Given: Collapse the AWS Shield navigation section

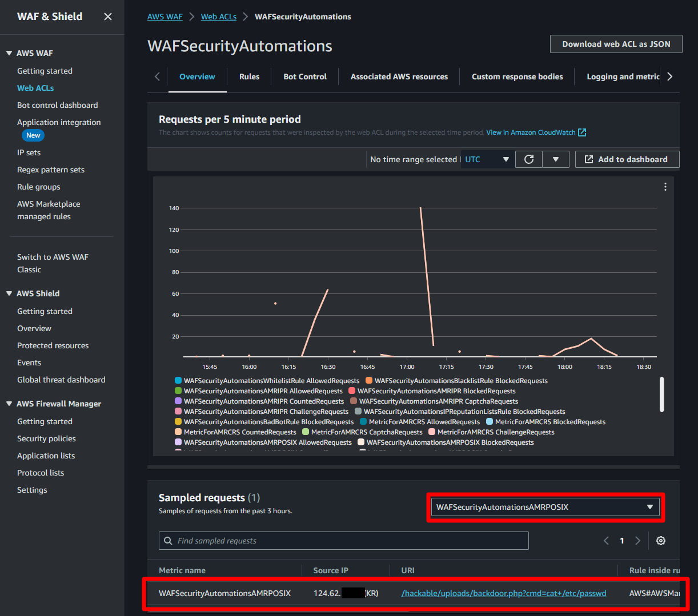Looking at the screenshot, I should (x=9, y=293).
